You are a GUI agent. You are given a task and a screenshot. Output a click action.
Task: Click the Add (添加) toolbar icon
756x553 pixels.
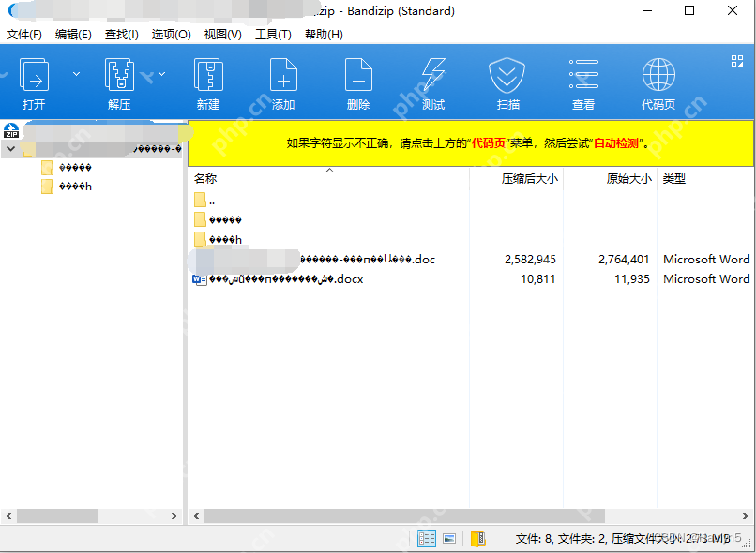[283, 75]
